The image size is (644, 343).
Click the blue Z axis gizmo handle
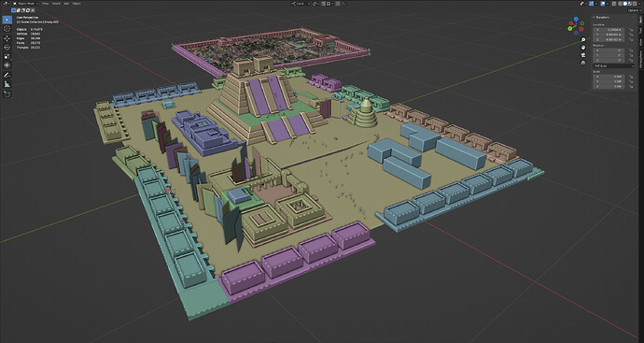tap(576, 19)
